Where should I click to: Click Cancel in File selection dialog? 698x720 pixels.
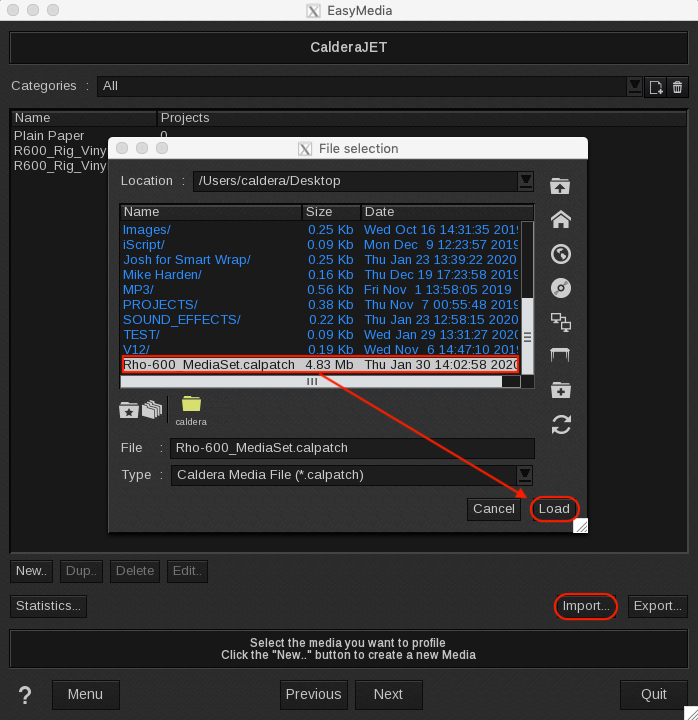pyautogui.click(x=494, y=509)
